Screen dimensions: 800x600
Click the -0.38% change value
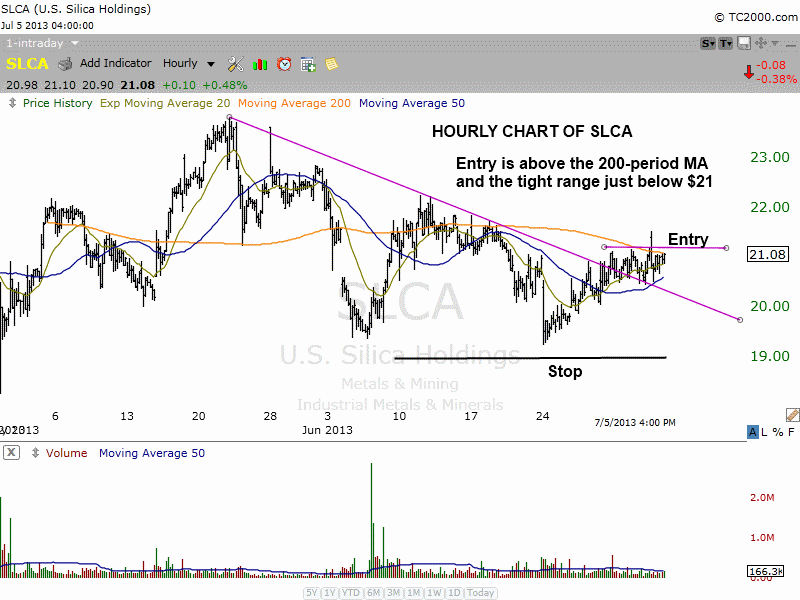click(776, 79)
